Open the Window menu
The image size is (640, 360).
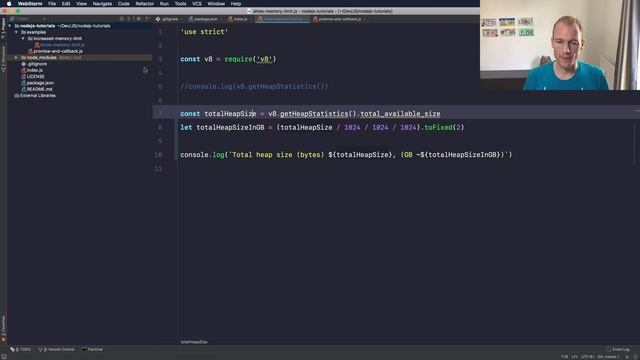pyautogui.click(x=216, y=4)
